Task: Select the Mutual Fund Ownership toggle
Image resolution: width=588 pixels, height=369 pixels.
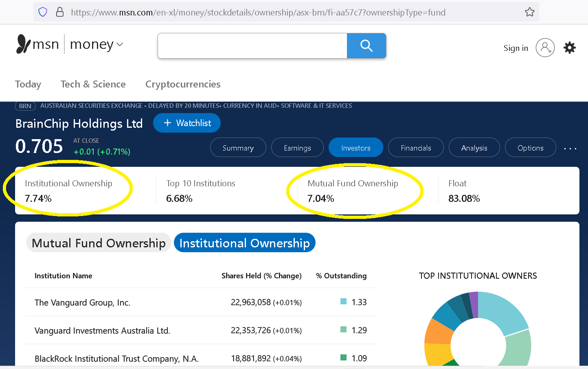Action: tap(99, 243)
